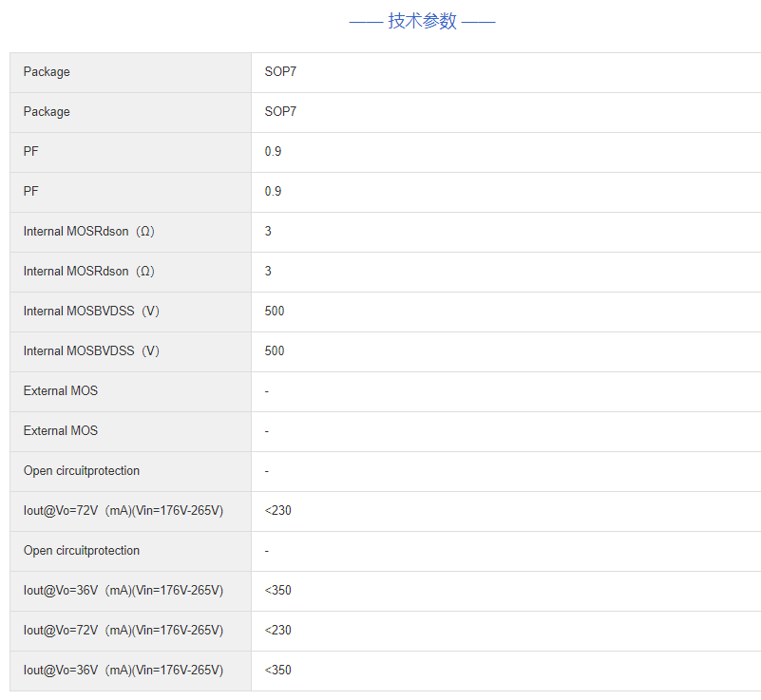Select the first PF label cell
The width and height of the screenshot is (761, 700).
pyautogui.click(x=31, y=152)
